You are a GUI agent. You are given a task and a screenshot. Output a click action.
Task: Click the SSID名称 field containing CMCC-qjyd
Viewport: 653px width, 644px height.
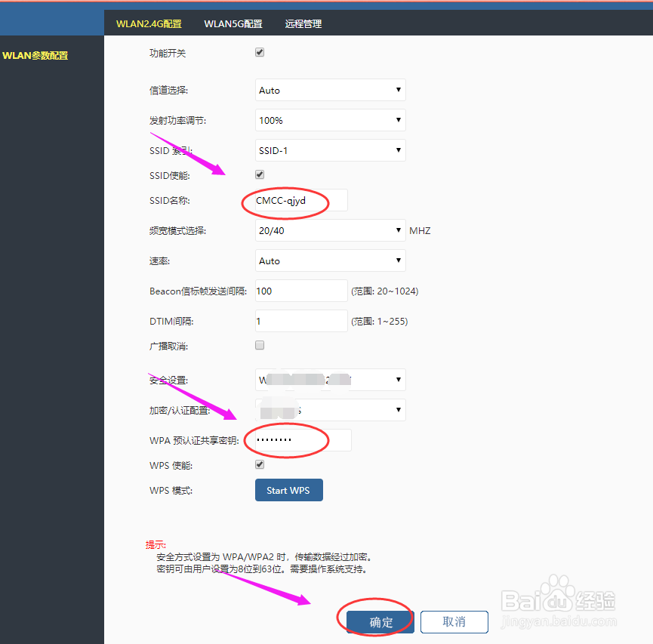click(300, 200)
